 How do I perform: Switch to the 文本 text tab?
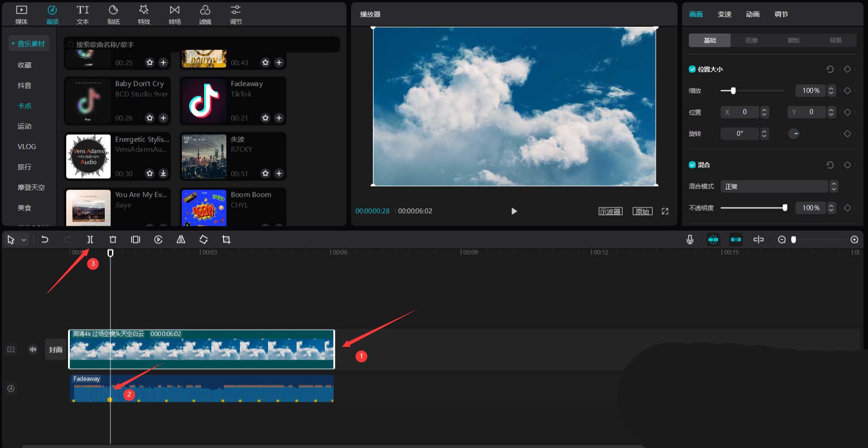point(83,15)
